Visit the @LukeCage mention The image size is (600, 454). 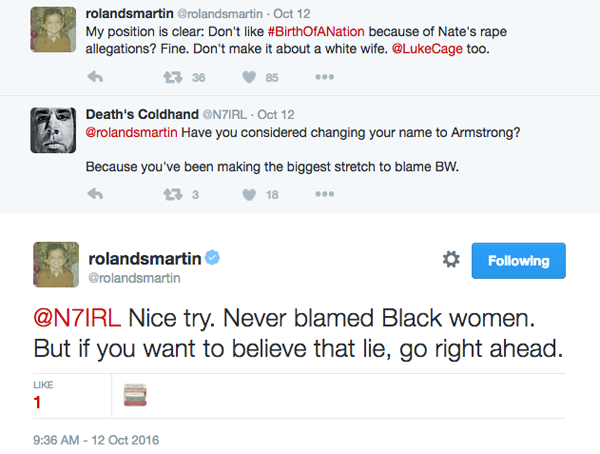tap(427, 49)
